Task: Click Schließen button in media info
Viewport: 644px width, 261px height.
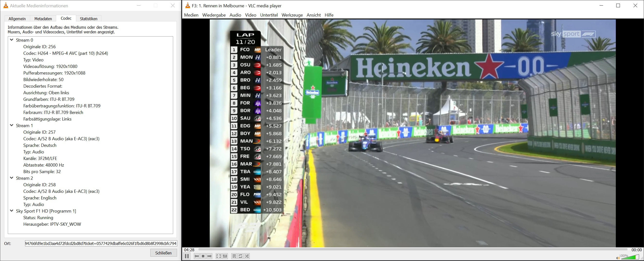Action: 163,253
